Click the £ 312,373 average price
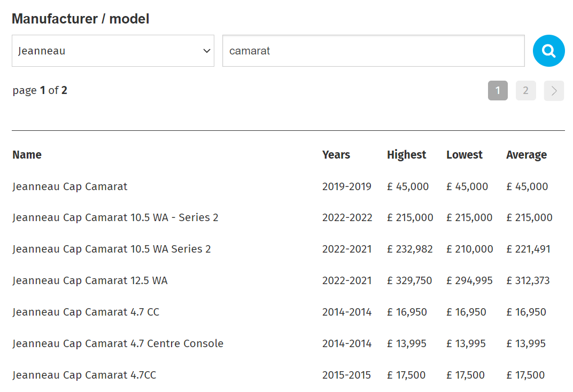The width and height of the screenshot is (573, 392). point(528,280)
